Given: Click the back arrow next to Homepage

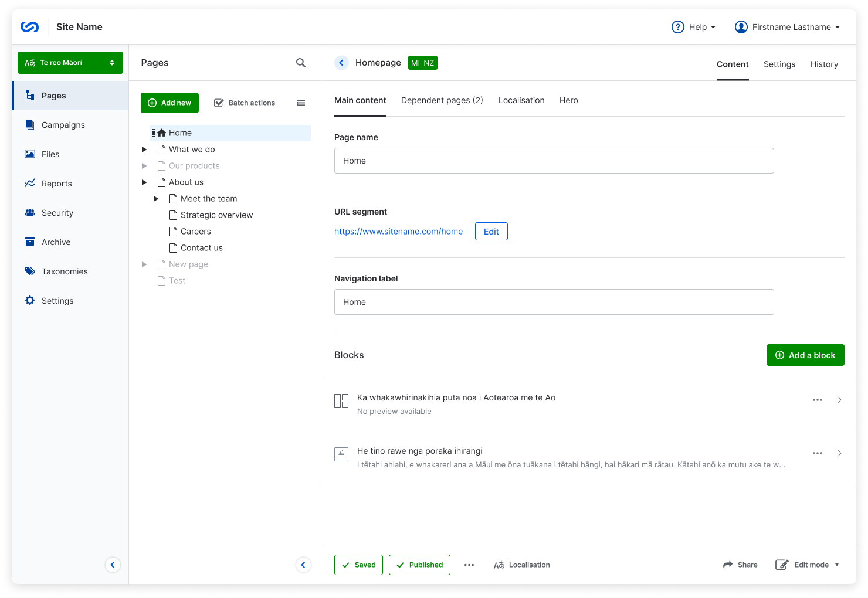Looking at the screenshot, I should pos(341,63).
